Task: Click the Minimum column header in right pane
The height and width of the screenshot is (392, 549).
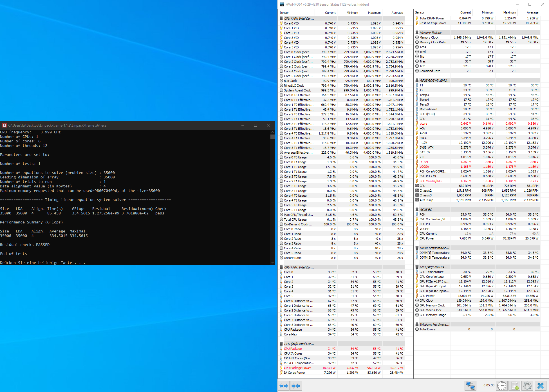Action: 484,12
